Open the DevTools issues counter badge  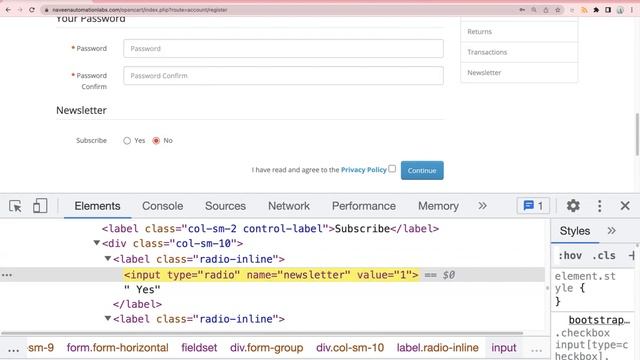click(x=533, y=206)
